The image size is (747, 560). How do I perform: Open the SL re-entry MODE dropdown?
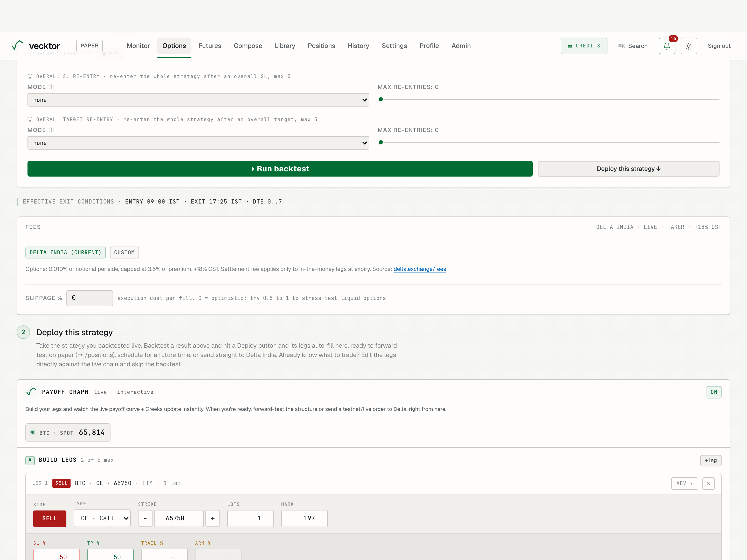click(x=198, y=100)
